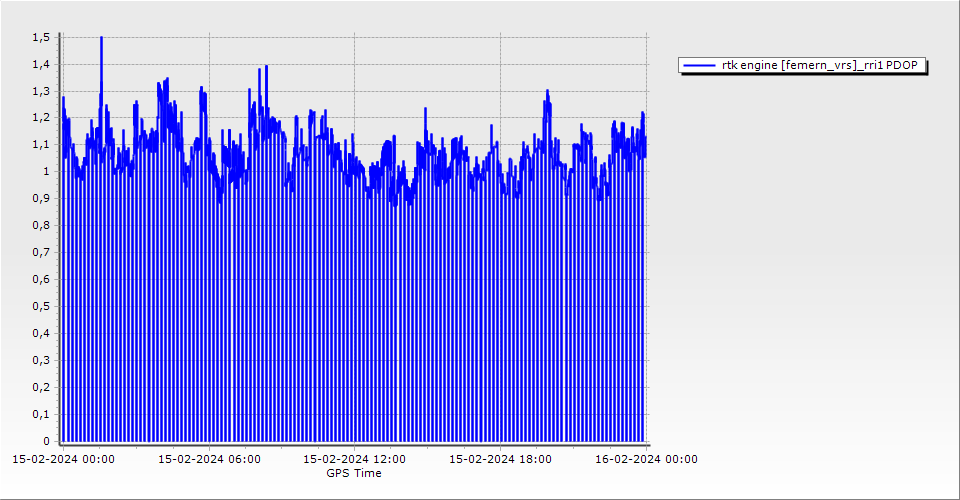
Task: Click the 0,3 tick label on the vertical axis
Action: 40,361
